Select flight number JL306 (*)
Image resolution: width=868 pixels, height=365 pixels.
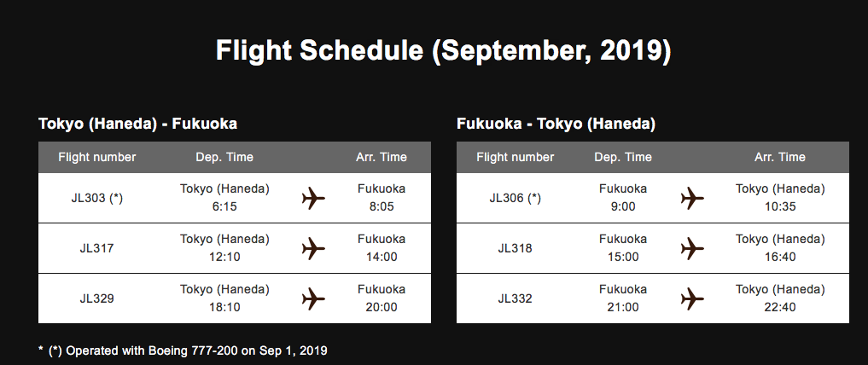click(515, 199)
